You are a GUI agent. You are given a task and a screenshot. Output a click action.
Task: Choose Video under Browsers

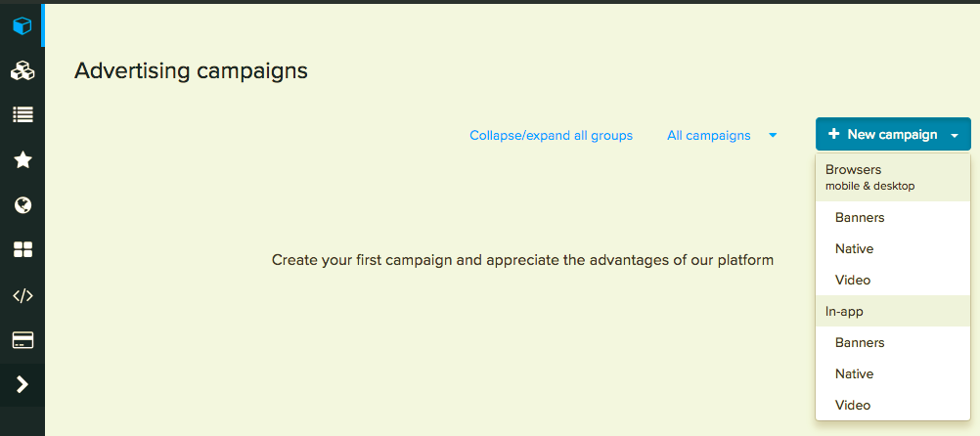pyautogui.click(x=852, y=280)
